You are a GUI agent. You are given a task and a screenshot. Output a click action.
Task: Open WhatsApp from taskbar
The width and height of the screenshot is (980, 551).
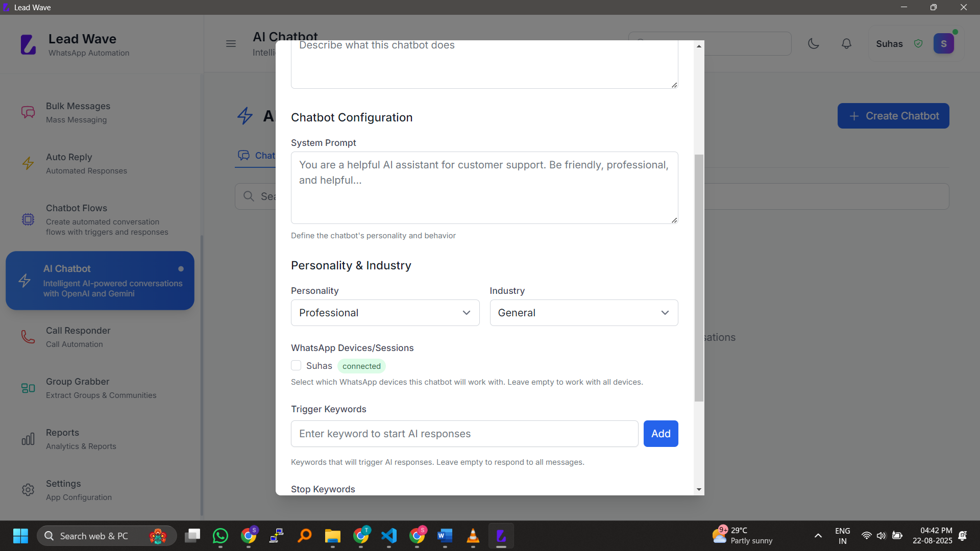(220, 536)
